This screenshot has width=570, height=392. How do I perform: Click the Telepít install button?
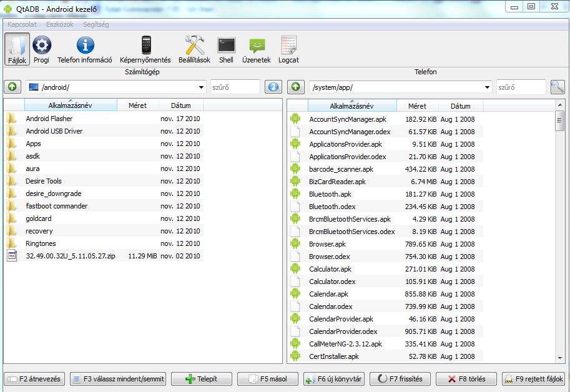[202, 378]
